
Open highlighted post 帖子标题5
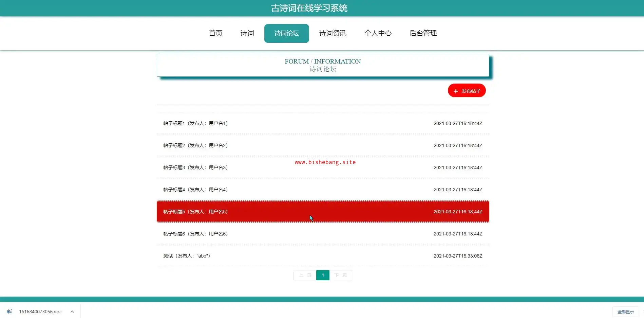[195, 212]
